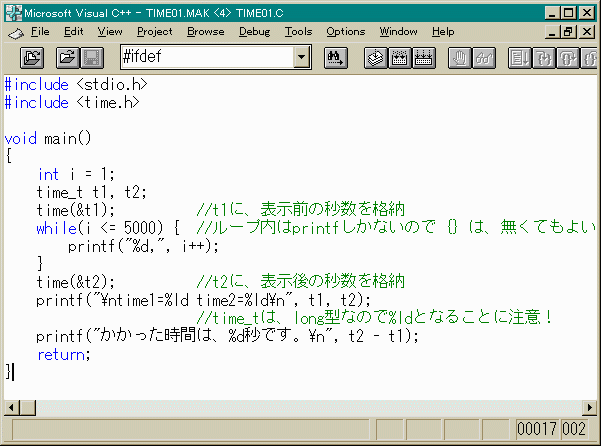
Task: Click the Save floppy disk icon
Action: coord(92,58)
